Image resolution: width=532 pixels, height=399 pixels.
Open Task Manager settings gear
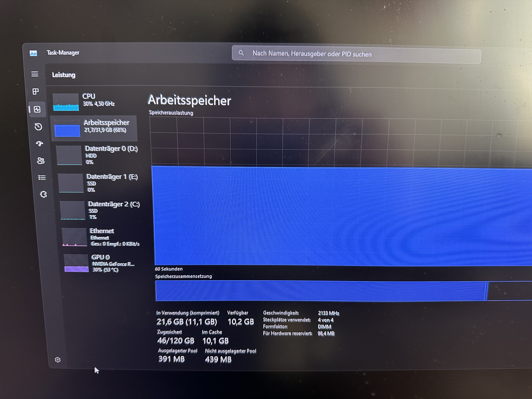[57, 360]
